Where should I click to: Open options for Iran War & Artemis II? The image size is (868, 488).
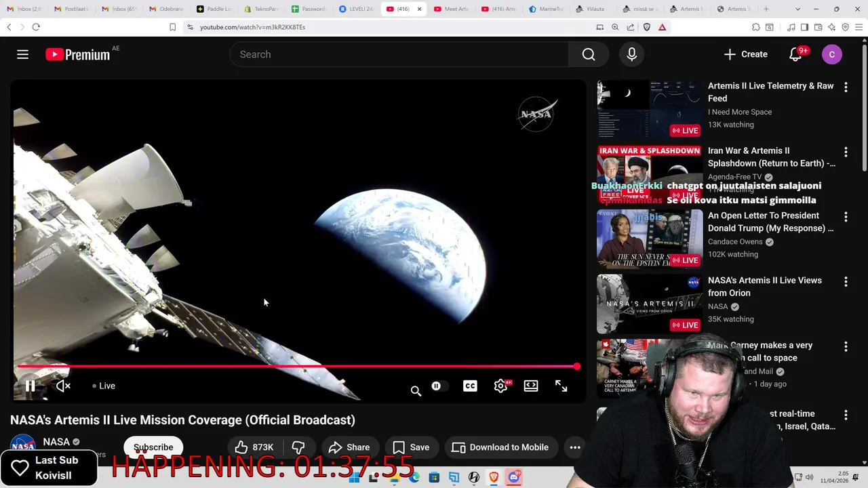846,152
